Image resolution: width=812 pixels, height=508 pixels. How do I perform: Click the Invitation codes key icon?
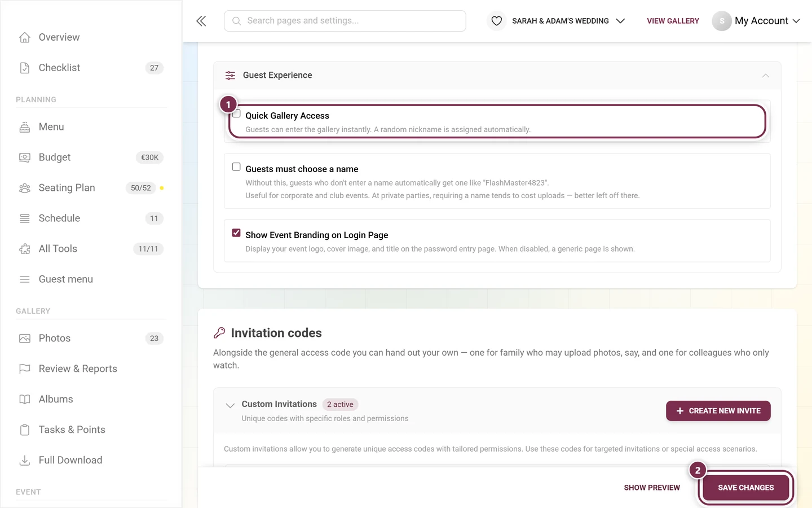pos(219,333)
